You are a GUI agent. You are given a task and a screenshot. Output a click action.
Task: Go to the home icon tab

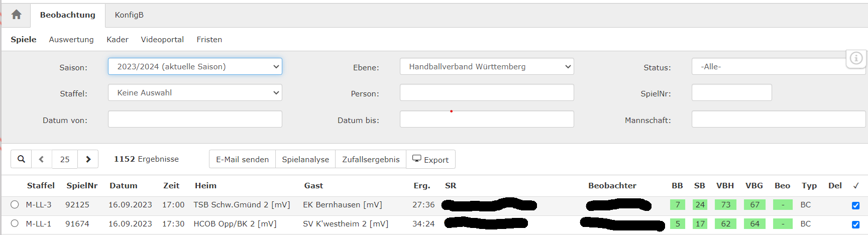coord(17,15)
